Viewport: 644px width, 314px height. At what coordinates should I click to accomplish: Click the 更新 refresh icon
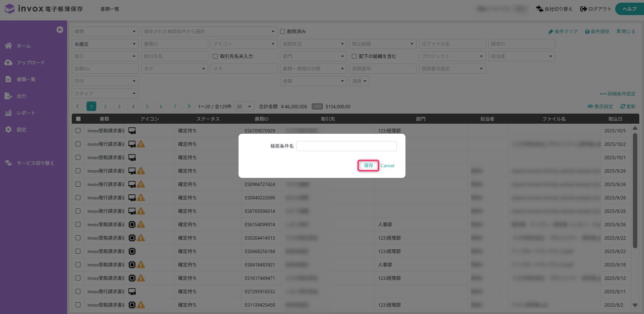click(x=623, y=107)
